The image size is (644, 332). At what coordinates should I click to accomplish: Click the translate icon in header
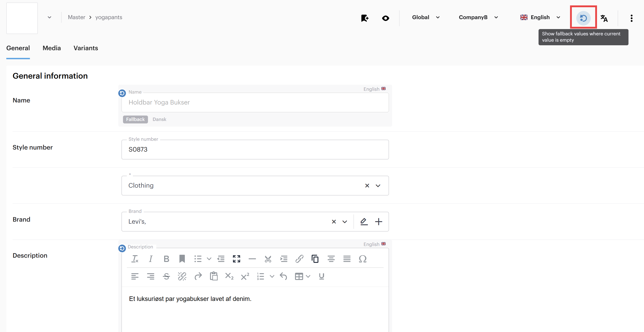coord(604,18)
